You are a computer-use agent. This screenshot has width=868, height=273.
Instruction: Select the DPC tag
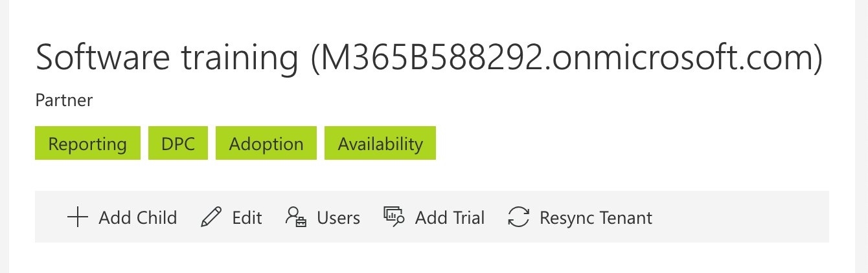(x=178, y=144)
